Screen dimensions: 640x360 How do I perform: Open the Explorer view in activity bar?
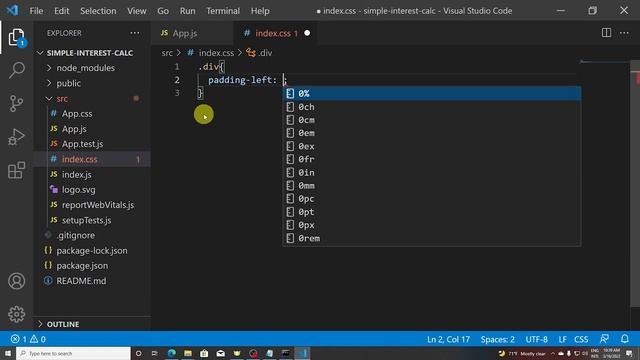tap(16, 38)
